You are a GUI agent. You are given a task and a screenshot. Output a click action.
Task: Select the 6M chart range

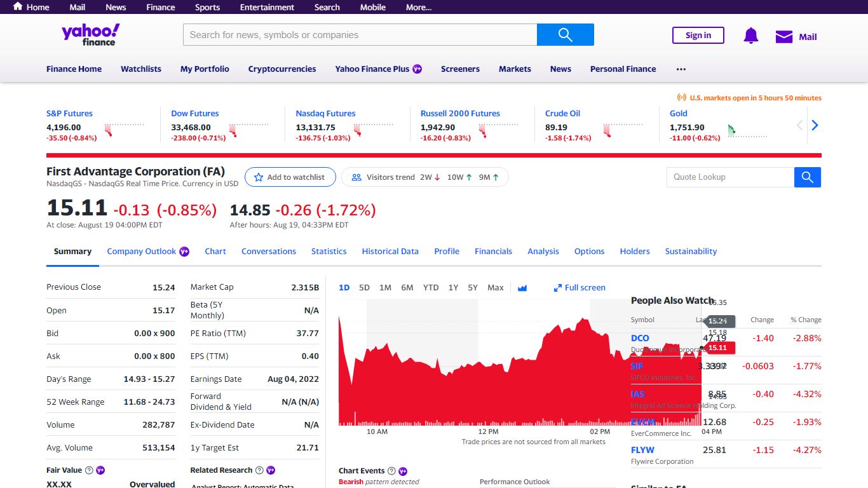click(407, 288)
